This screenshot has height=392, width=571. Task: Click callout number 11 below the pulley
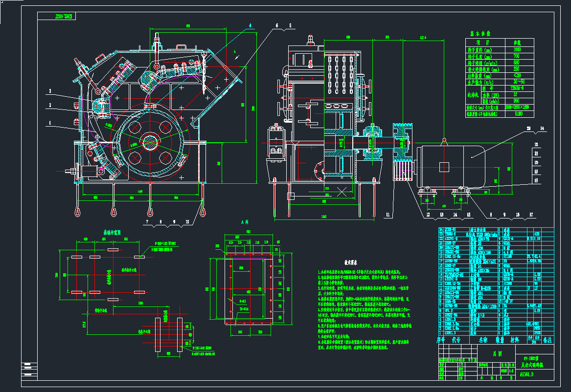[x=388, y=214]
